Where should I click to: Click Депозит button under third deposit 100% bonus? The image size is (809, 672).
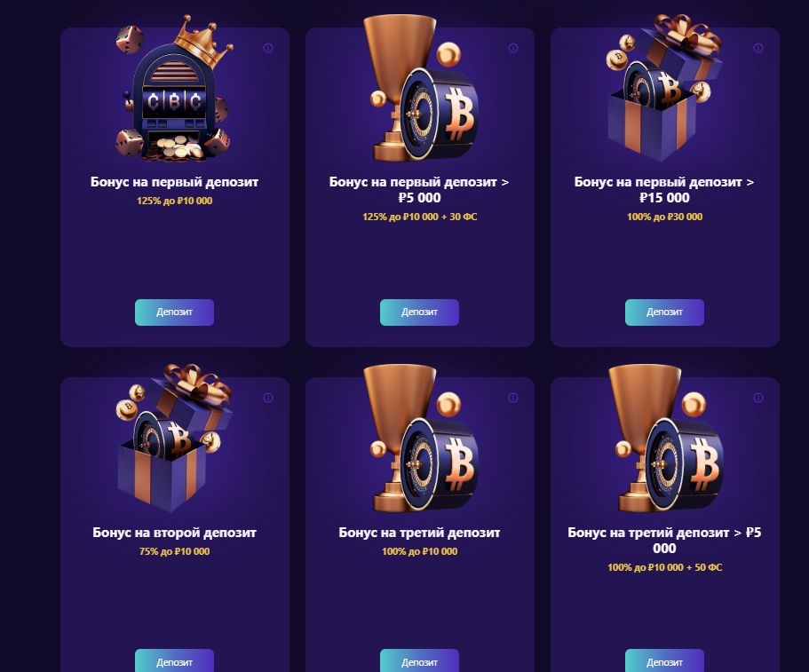419,660
